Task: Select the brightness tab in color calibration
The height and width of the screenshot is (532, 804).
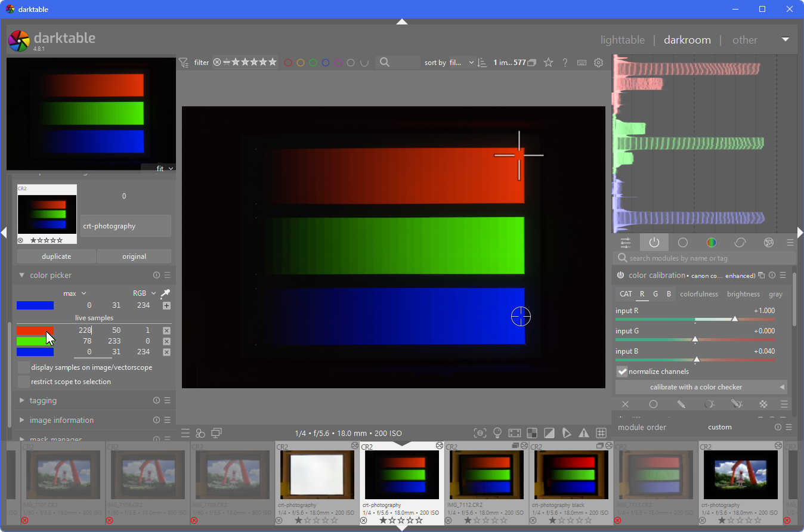Action: coord(743,294)
